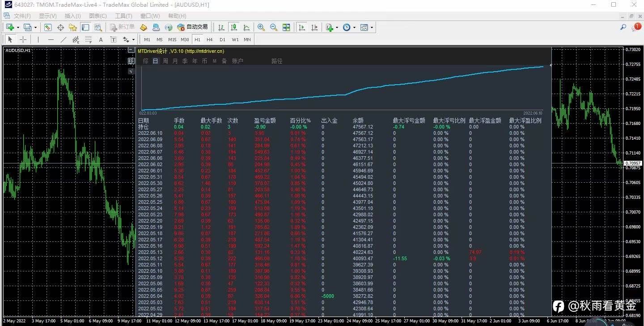Open the MetaEditor yellow book icon
The height and width of the screenshot is (326, 644).
(x=144, y=27)
